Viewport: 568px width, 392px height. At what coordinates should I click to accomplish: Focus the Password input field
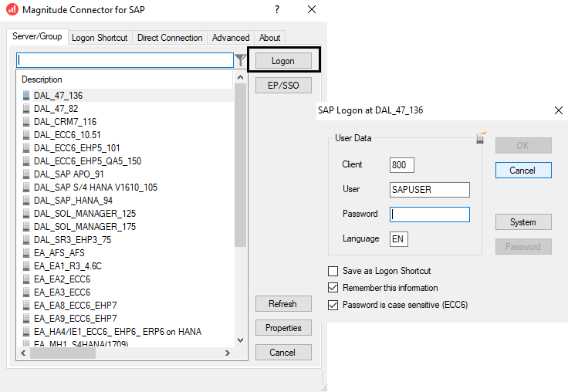pyautogui.click(x=430, y=215)
